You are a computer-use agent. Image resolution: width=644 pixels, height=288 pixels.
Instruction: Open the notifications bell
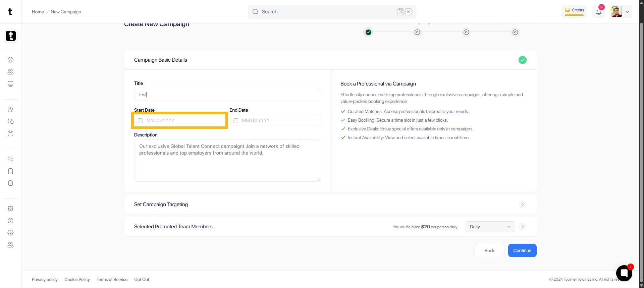[599, 12]
